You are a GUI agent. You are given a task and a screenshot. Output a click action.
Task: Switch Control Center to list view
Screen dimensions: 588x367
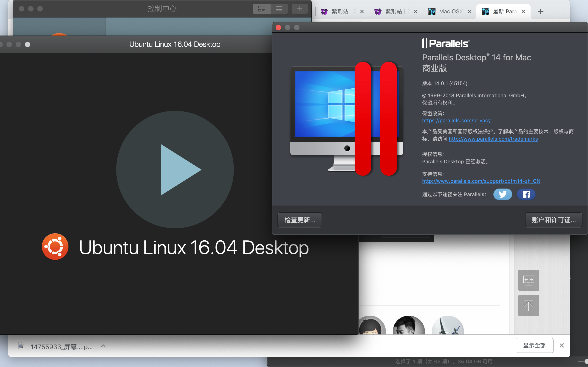279,9
